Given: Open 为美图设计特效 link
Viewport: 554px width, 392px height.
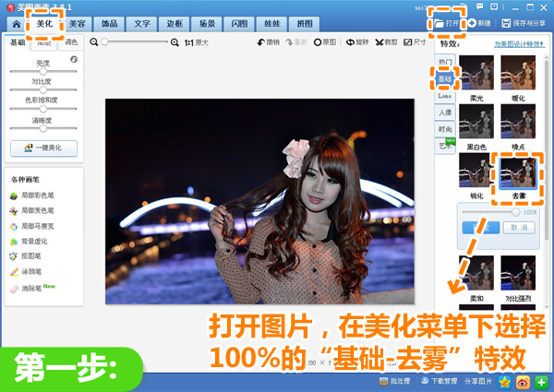Looking at the screenshot, I should [519, 44].
